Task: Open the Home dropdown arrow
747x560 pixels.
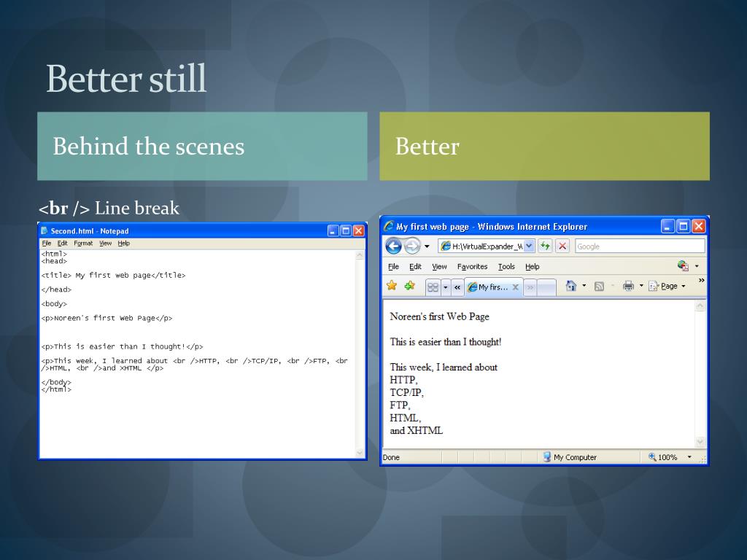Action: click(x=584, y=286)
